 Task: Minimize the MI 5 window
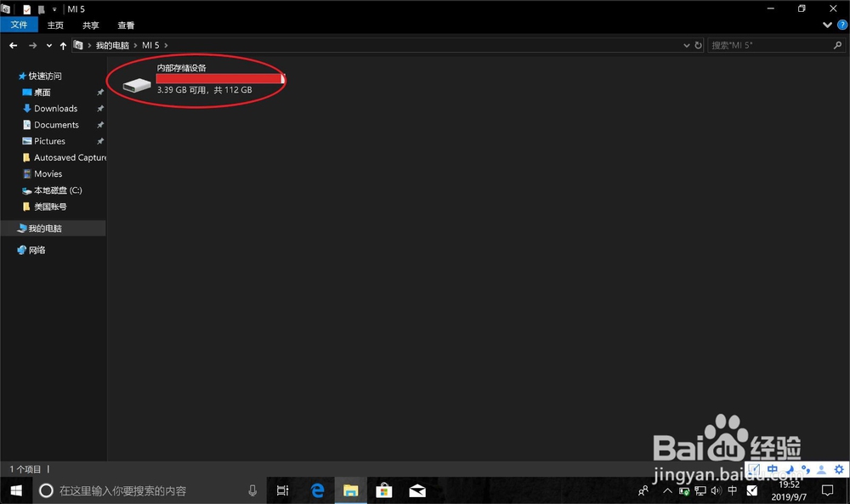click(770, 8)
